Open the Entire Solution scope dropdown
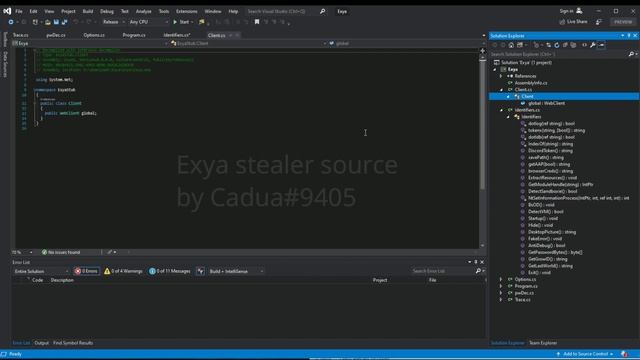Viewport: 640px width, 360px height. (x=41, y=271)
